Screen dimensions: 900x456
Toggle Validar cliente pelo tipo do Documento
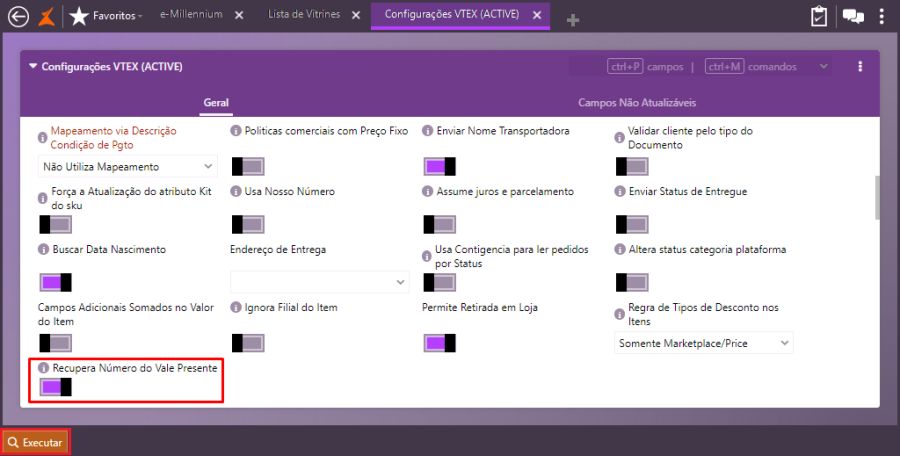click(632, 167)
